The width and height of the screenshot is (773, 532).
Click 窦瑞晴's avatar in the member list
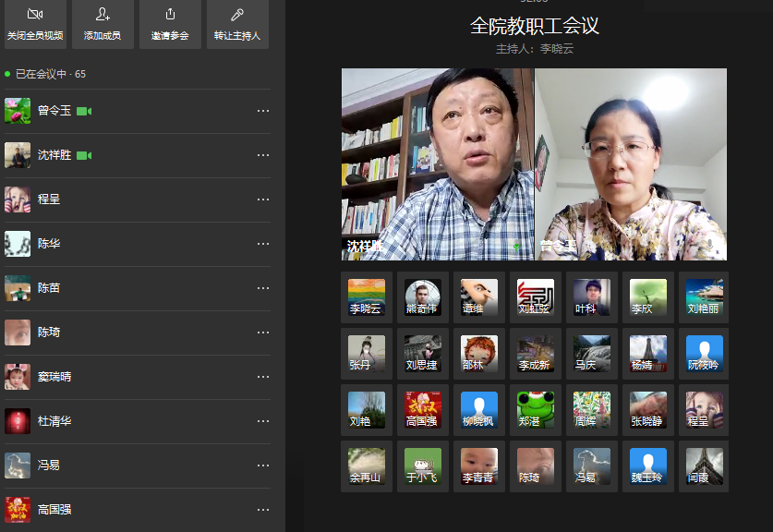pos(18,377)
